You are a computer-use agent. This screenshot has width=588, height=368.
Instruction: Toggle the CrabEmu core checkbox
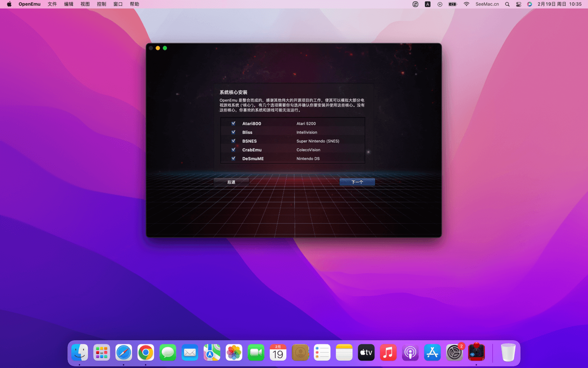pos(233,150)
